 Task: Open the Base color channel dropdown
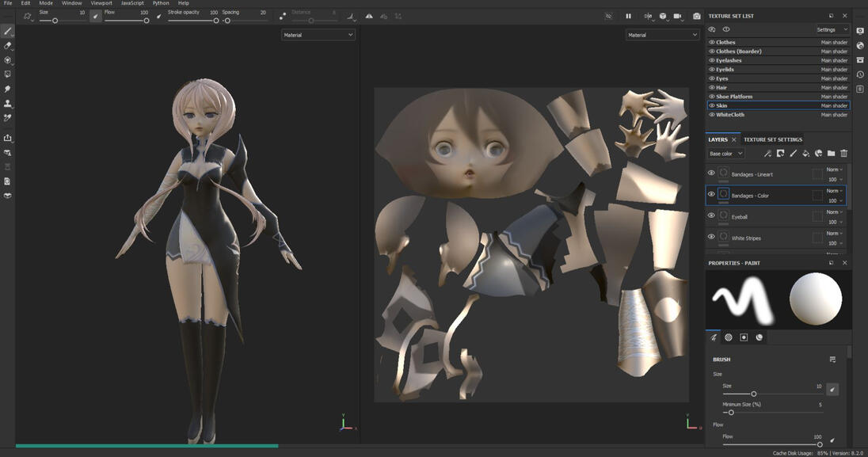(725, 154)
